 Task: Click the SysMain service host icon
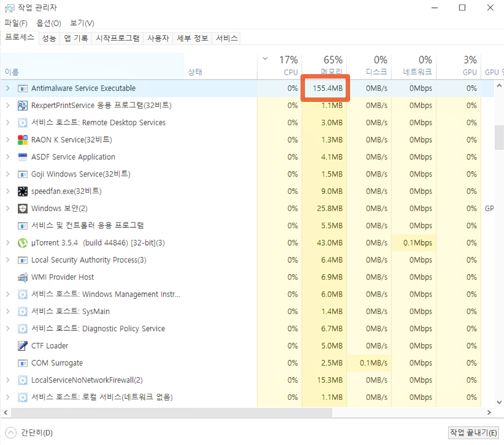tap(22, 311)
